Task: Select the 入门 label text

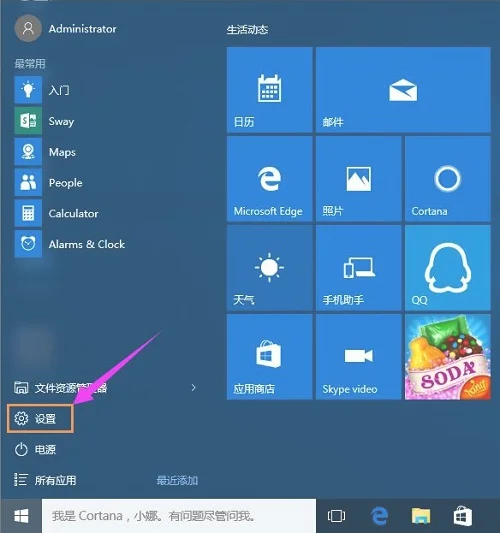Action: click(x=59, y=90)
